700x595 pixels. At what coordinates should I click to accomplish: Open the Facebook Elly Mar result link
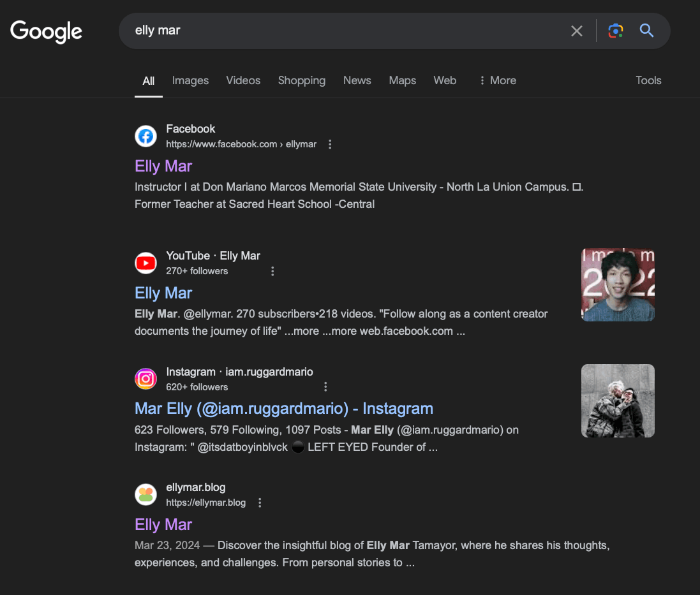click(x=163, y=166)
